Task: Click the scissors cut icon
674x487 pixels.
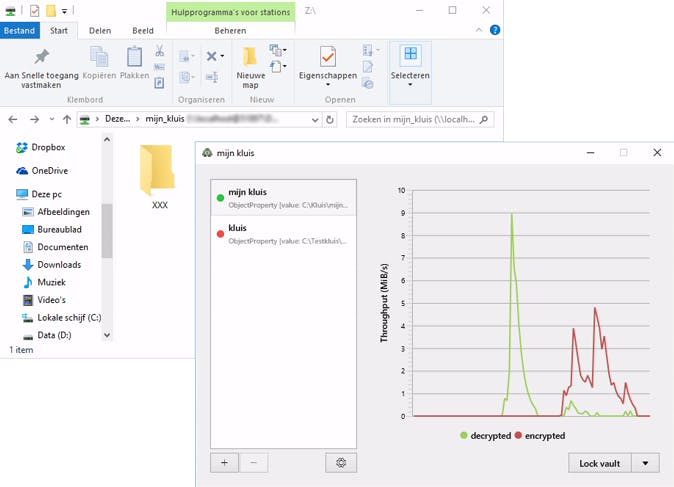Action: pos(159,51)
